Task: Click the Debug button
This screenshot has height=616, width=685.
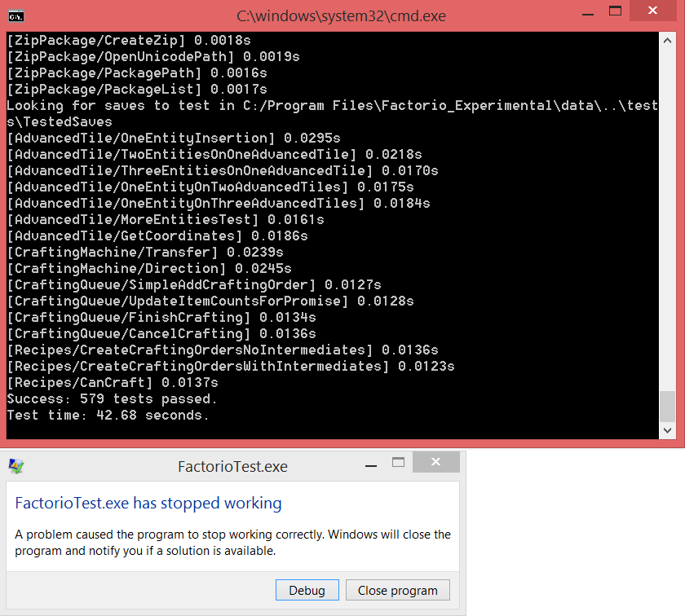Action: pyautogui.click(x=307, y=590)
